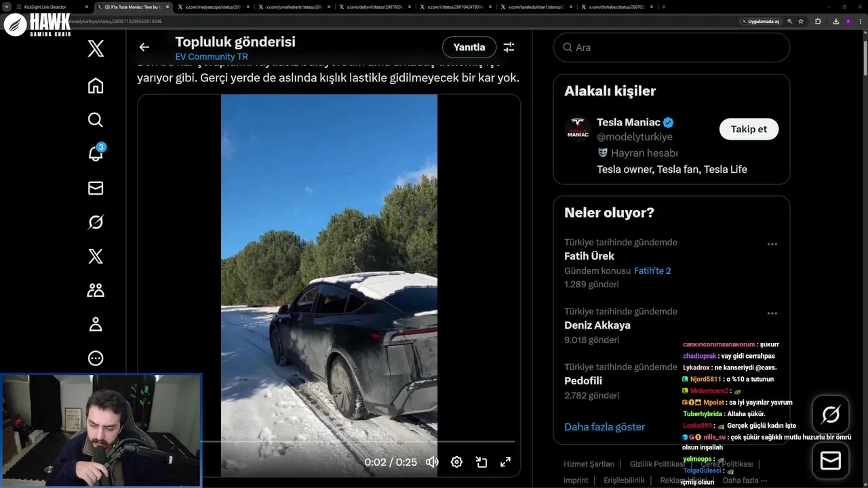Open options for Fatih Ürek trend

pyautogui.click(x=772, y=244)
